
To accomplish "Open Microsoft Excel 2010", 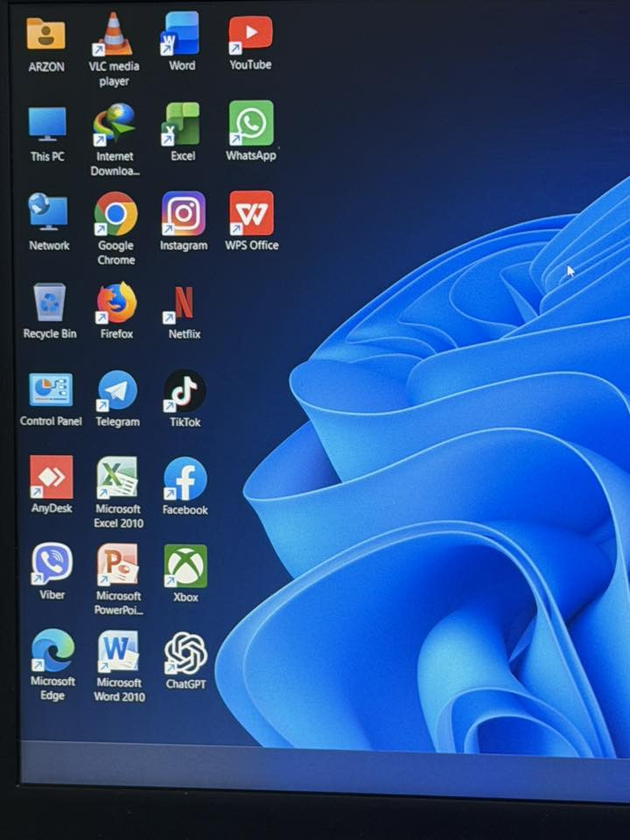I will point(117,478).
